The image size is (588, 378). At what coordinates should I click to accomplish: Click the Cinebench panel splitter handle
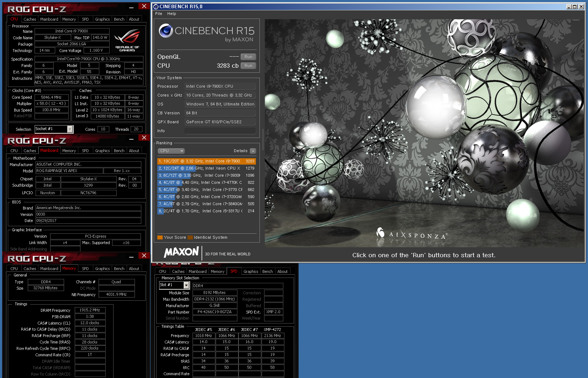coord(263,139)
